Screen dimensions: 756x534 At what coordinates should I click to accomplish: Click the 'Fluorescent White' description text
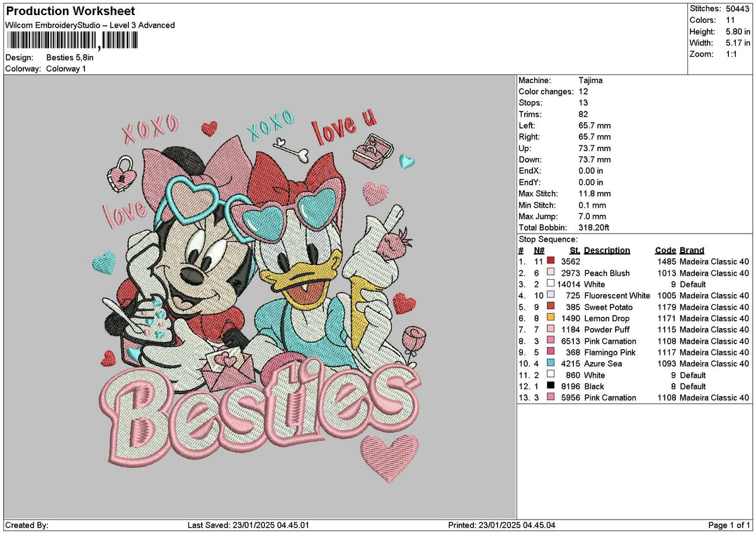(x=617, y=295)
